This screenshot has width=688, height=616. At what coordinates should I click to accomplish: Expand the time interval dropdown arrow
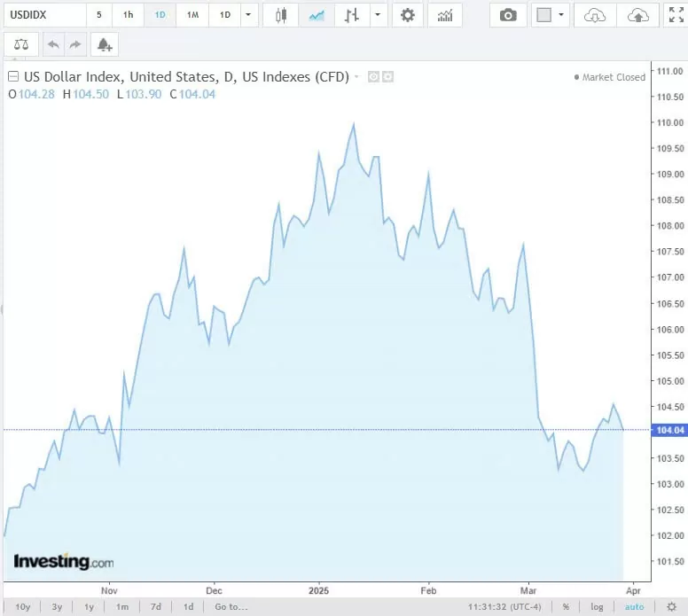[247, 15]
